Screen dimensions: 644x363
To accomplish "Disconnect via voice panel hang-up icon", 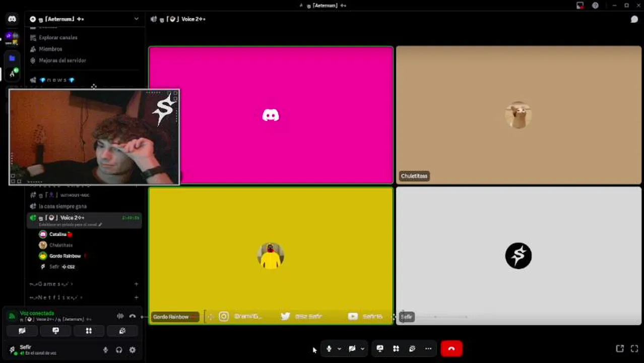I will tap(133, 316).
